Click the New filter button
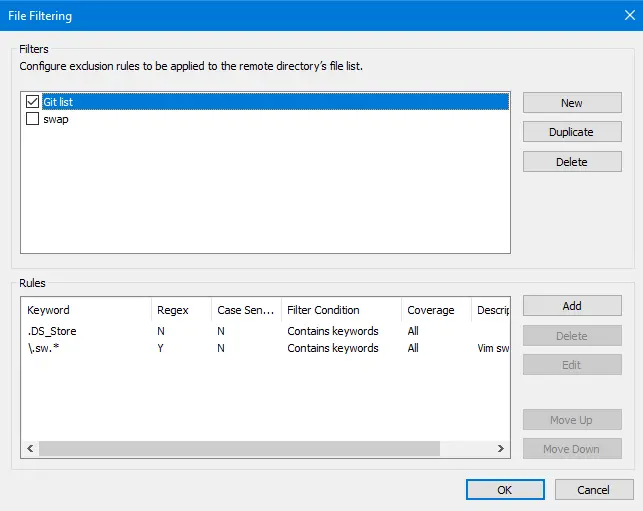Viewport: 643px width, 511px height. click(x=571, y=103)
